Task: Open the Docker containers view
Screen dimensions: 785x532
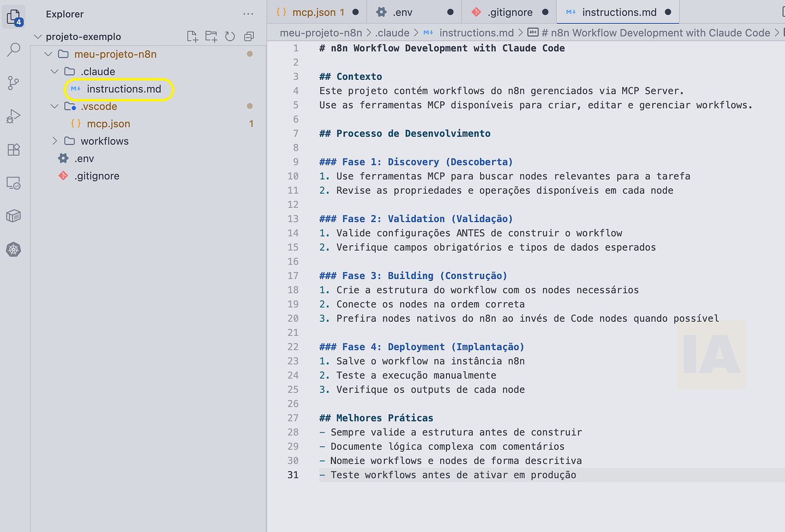Action: tap(15, 216)
